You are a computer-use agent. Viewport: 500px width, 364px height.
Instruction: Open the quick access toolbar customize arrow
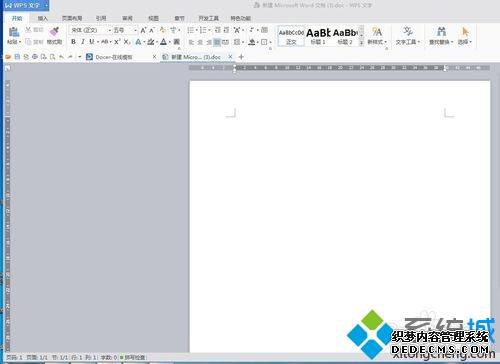click(x=79, y=57)
